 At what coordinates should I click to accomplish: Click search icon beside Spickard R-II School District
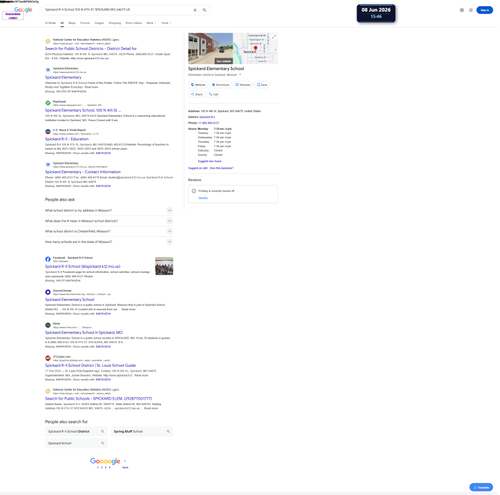(103, 431)
